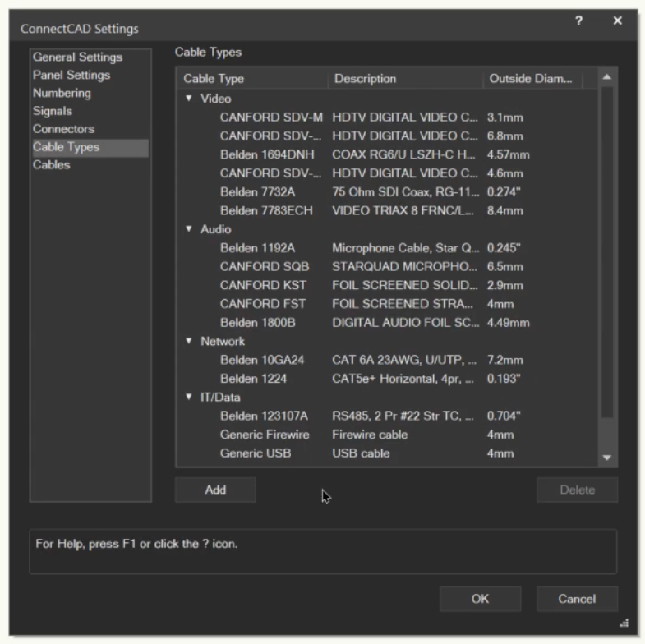
Task: Collapse the Audio cable category
Action: click(x=189, y=229)
